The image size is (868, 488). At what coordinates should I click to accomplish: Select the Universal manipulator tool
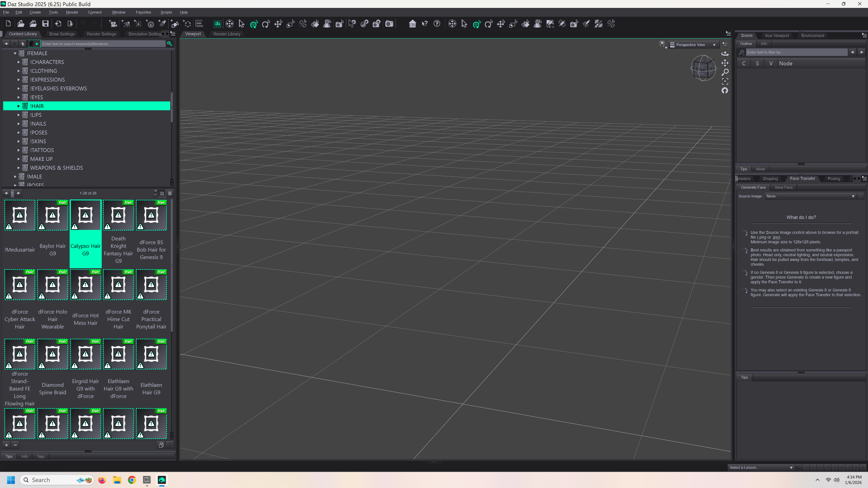(254, 23)
